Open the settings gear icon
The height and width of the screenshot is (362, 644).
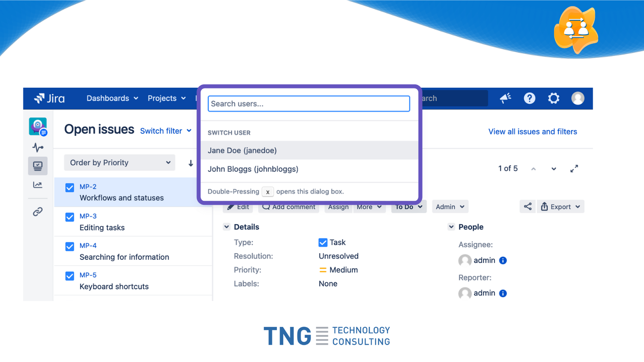(554, 98)
